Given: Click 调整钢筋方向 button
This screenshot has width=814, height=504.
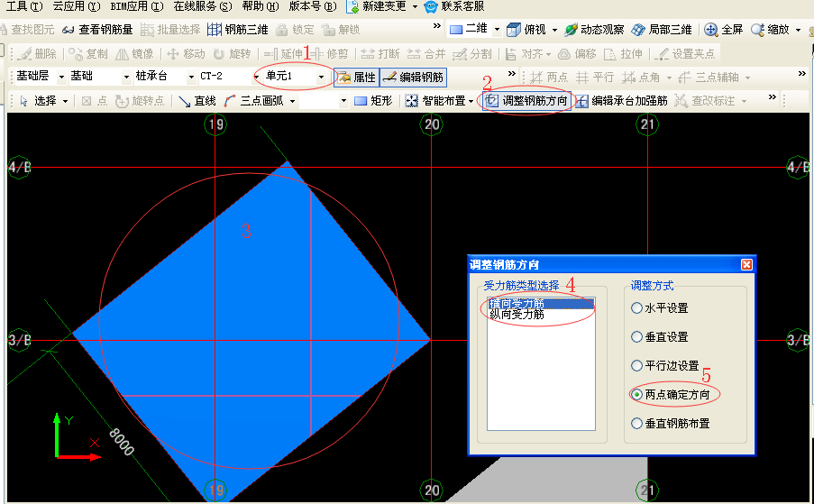Looking at the screenshot, I should pyautogui.click(x=526, y=100).
